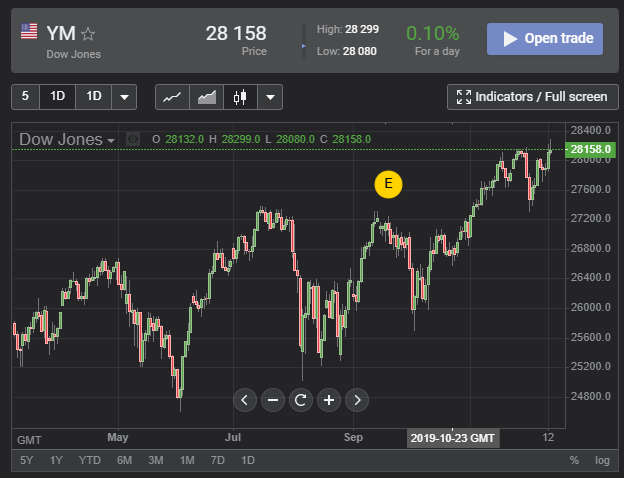The image size is (624, 478).
Task: Zoom in the chart with plus button
Action: pos(328,400)
